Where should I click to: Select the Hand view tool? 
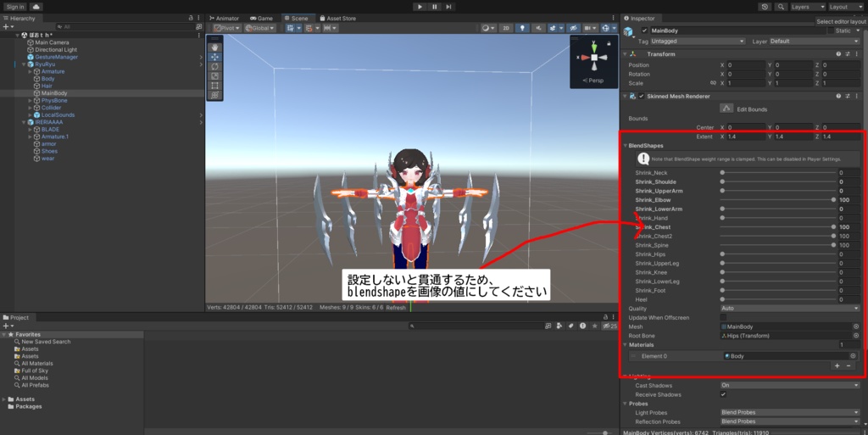pyautogui.click(x=214, y=47)
